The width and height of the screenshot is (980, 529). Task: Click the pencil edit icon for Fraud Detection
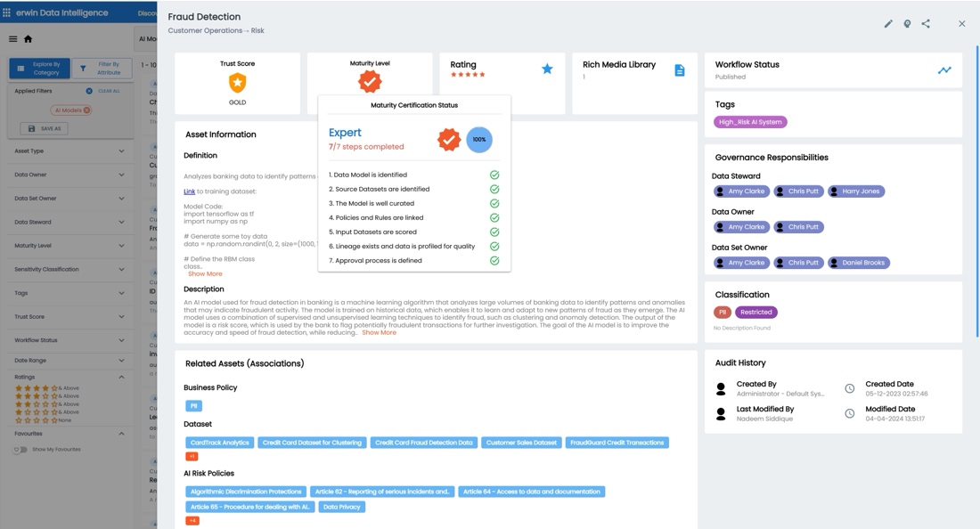pos(888,24)
